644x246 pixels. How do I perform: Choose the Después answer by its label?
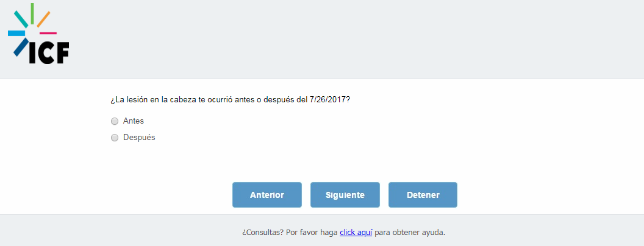coord(139,138)
